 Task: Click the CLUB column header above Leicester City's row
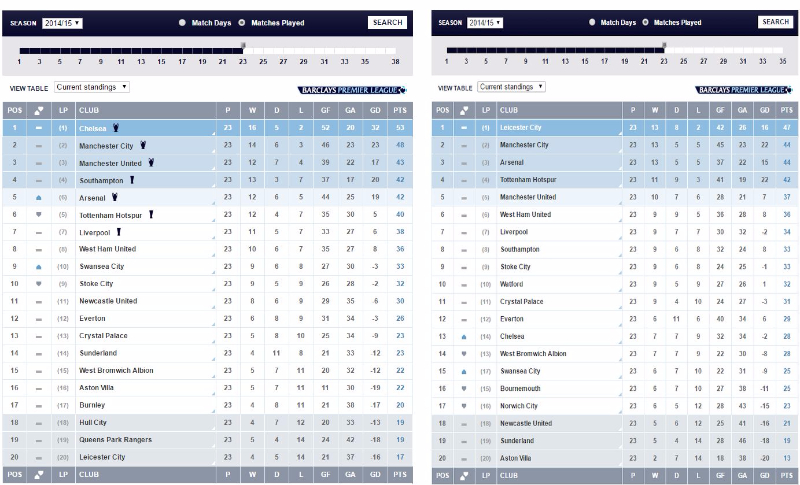pos(509,110)
